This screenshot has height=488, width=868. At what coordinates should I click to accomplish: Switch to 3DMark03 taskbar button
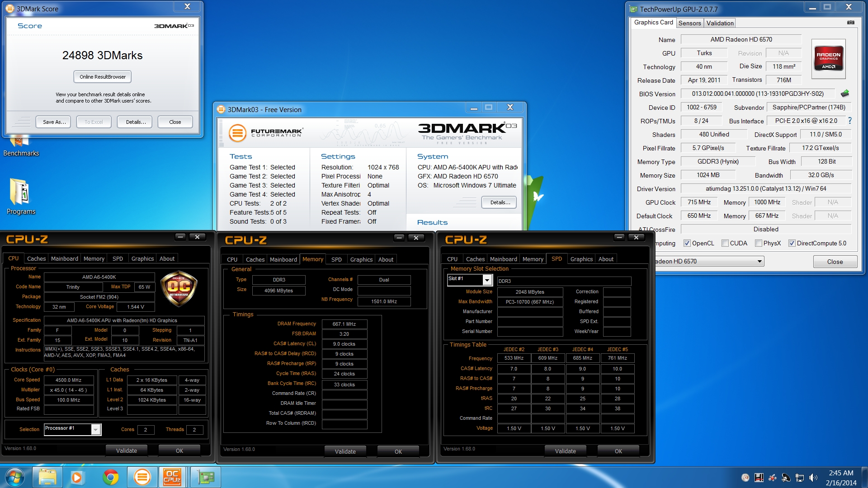tap(142, 477)
